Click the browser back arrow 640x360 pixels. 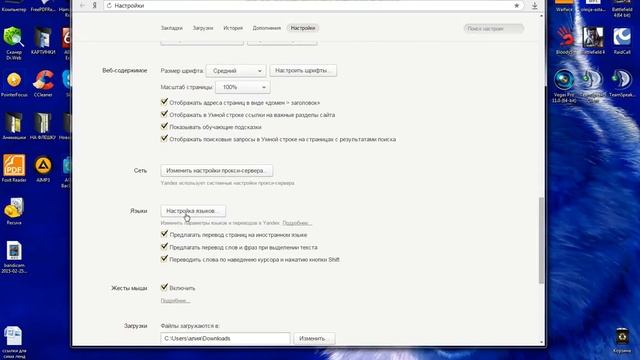83,5
